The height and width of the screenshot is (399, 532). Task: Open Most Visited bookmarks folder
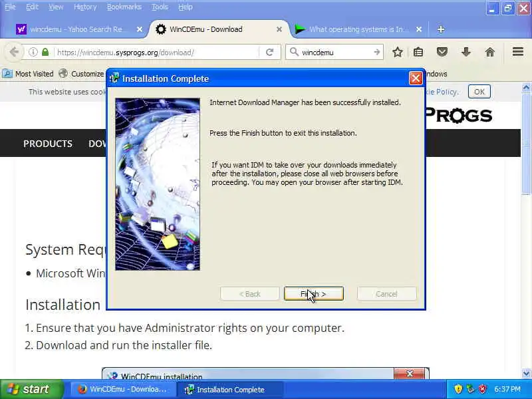(x=29, y=74)
